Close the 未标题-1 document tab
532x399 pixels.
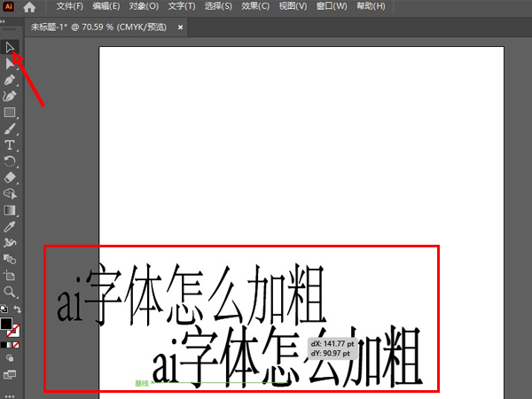point(181,27)
